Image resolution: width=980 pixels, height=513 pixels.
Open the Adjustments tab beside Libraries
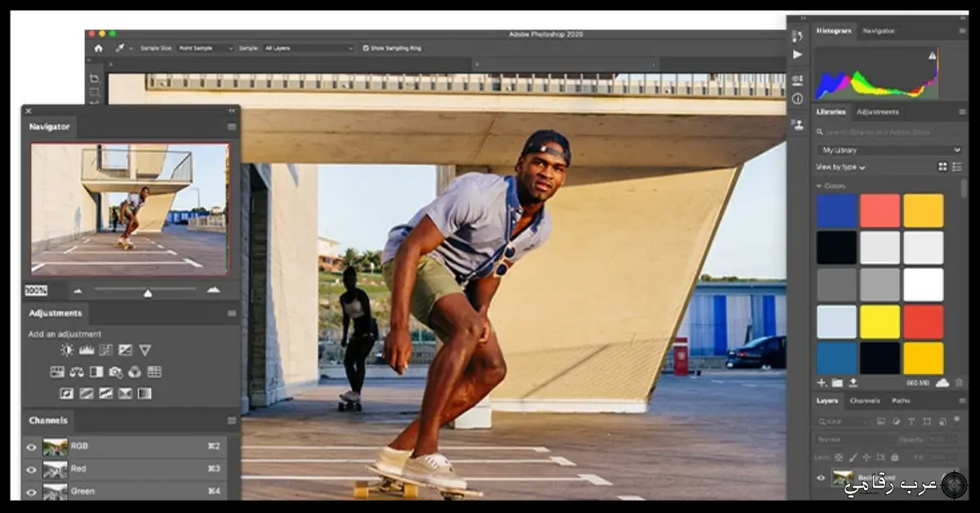(x=877, y=112)
